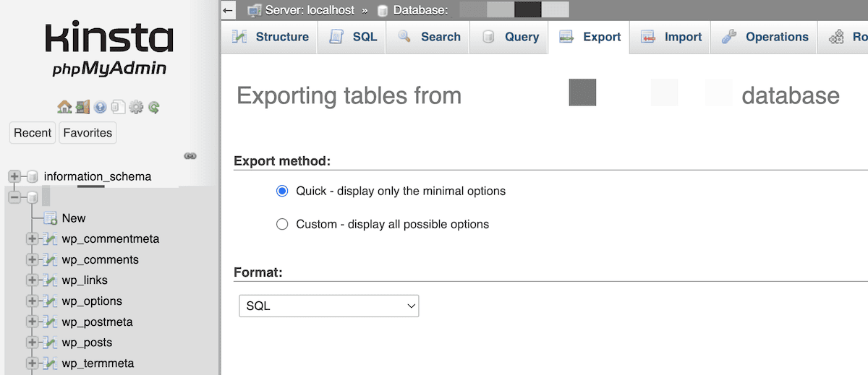Select the Export tab
Image resolution: width=868 pixels, height=375 pixels.
click(590, 37)
